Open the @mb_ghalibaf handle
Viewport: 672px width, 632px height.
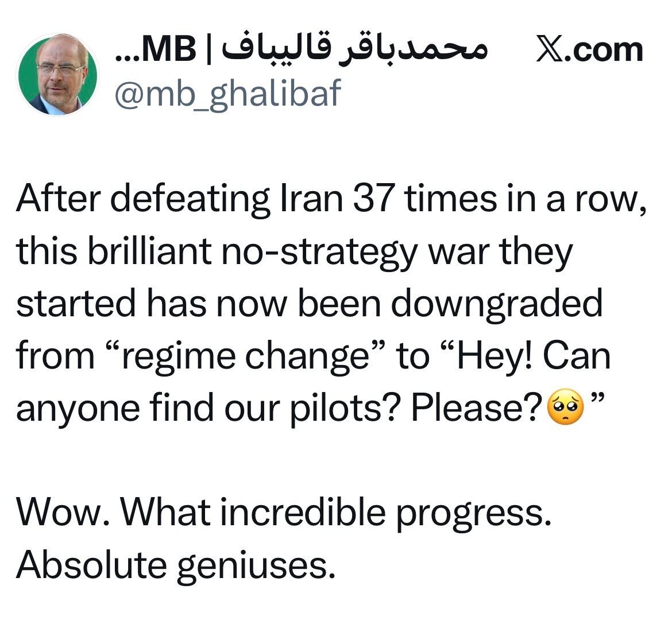[x=228, y=92]
